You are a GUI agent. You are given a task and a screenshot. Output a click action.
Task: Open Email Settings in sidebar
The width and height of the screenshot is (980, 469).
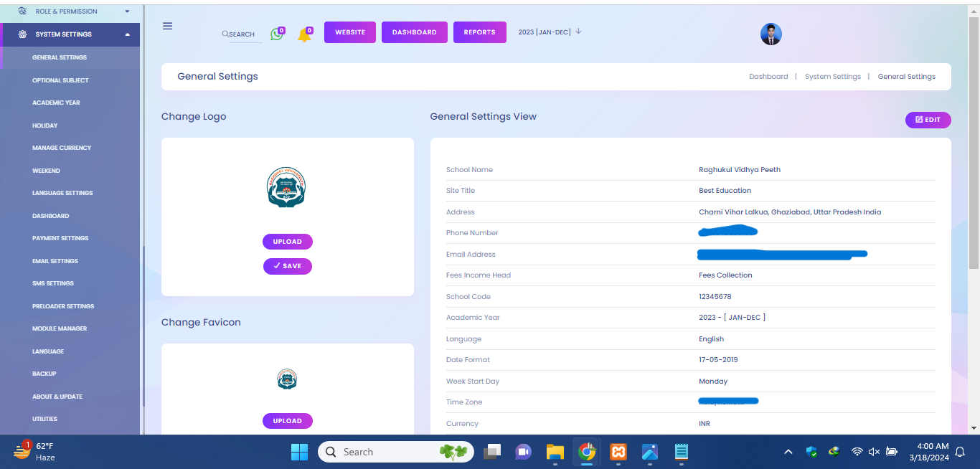point(55,261)
